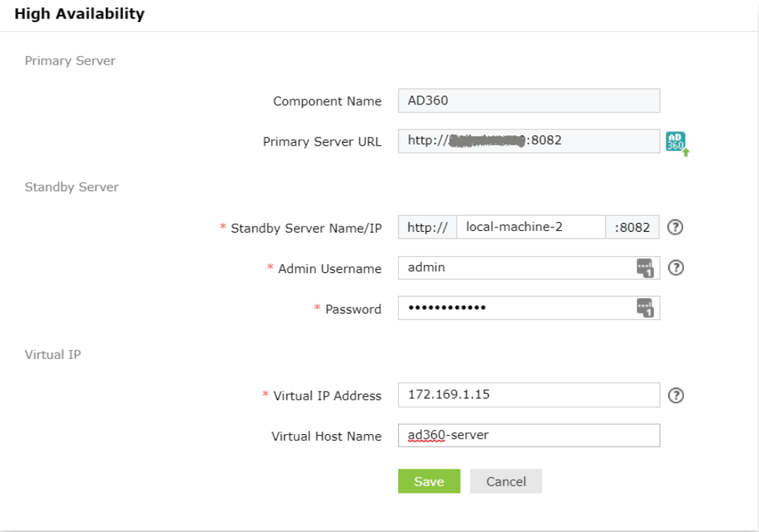Open help icon for Virtual IP Address
This screenshot has height=532, width=759.
676,395
